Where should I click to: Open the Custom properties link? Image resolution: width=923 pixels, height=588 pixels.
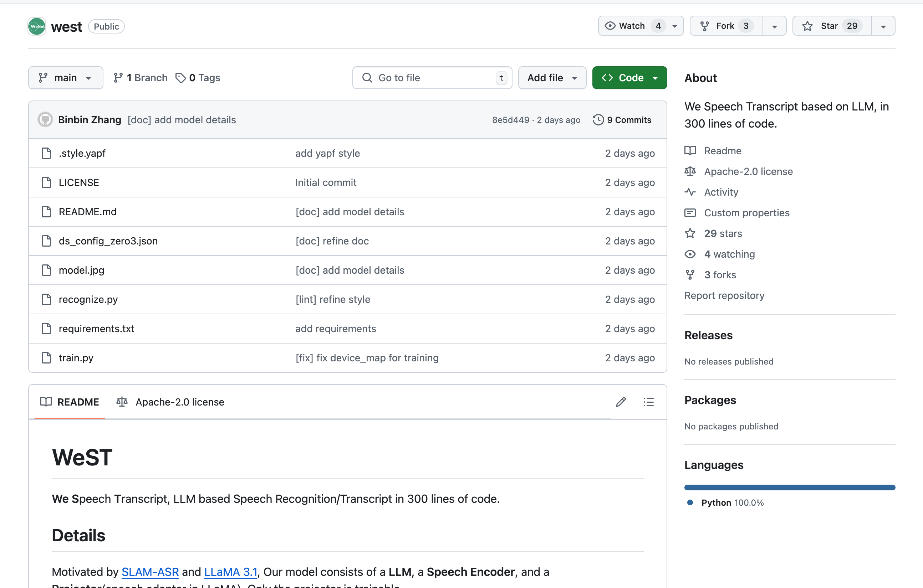coord(737,213)
